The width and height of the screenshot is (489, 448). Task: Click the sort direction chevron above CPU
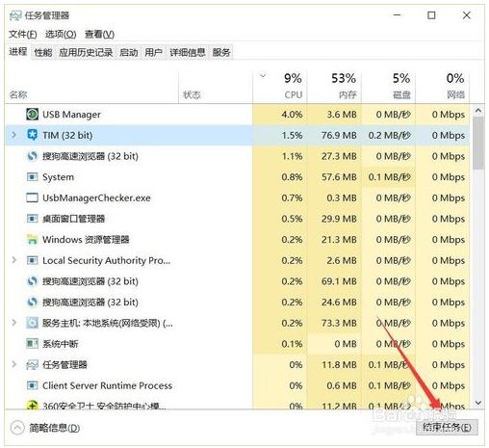[x=263, y=76]
